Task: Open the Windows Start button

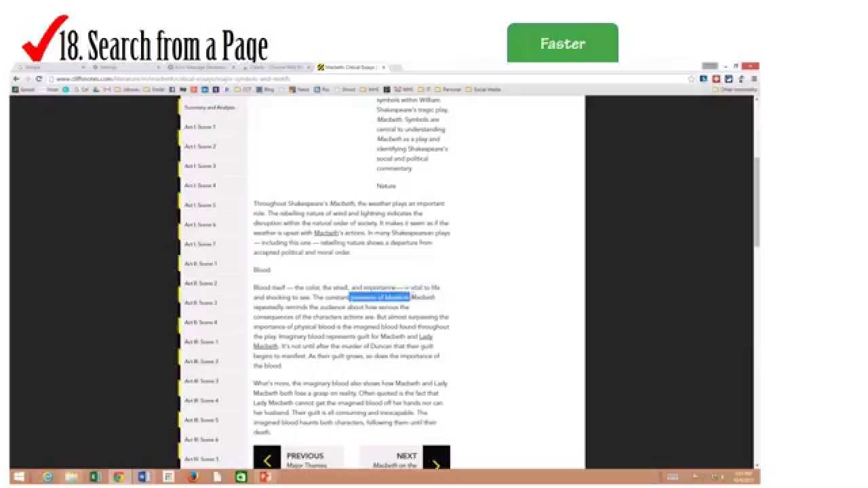Action: pyautogui.click(x=20, y=476)
